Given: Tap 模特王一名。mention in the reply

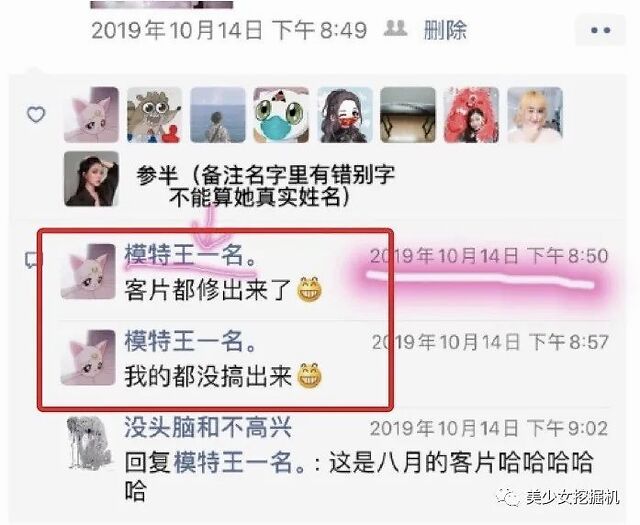Looking at the screenshot, I should (240, 463).
